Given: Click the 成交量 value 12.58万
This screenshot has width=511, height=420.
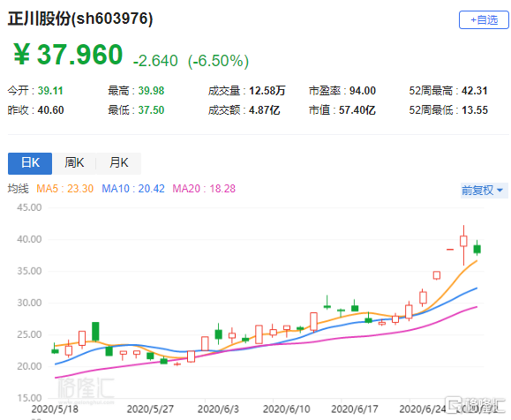Looking at the screenshot, I should (x=267, y=91).
